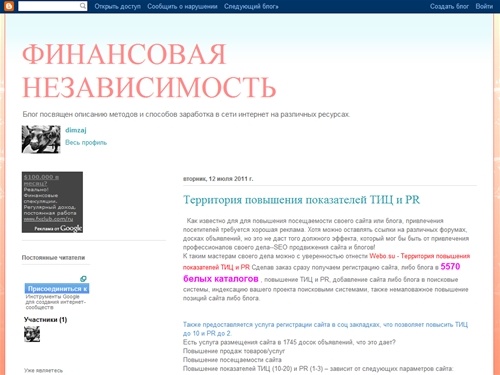The image size is (500, 375).
Task: Click the blue "Также предоставляется услуга регистрации" link
Action: (325, 329)
